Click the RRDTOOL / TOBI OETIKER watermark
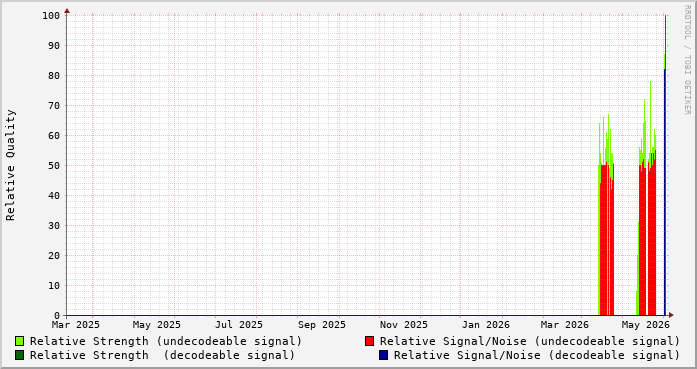The height and width of the screenshot is (369, 697). click(x=687, y=60)
